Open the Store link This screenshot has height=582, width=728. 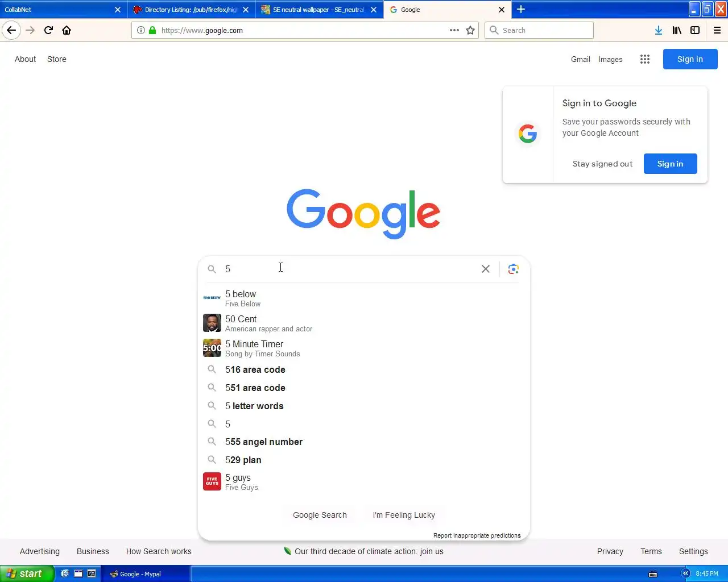point(57,59)
